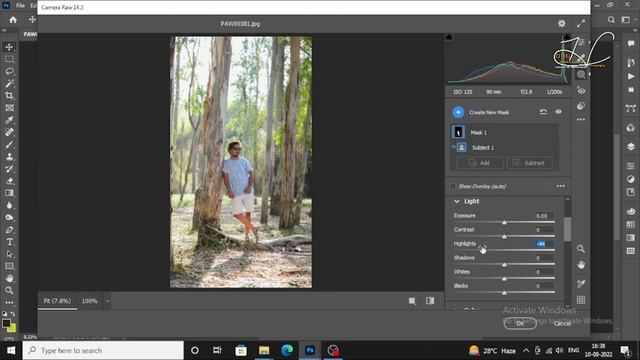The height and width of the screenshot is (360, 640).
Task: Select the History Brush tool
Action: click(x=9, y=169)
